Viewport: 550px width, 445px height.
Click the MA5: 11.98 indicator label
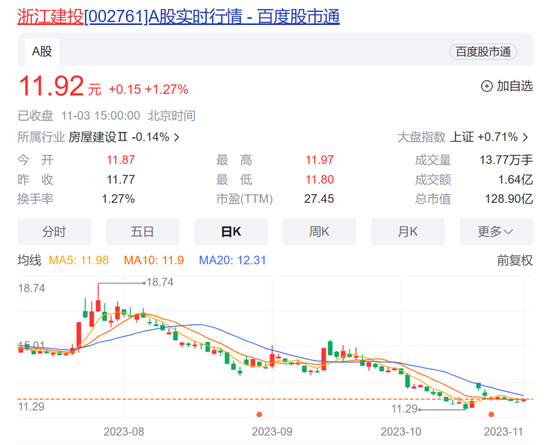(x=79, y=260)
